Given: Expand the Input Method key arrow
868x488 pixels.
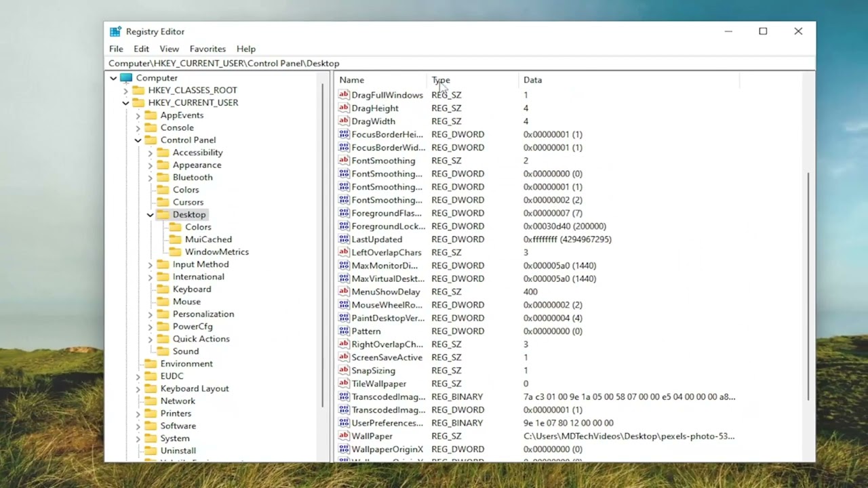Looking at the screenshot, I should [150, 264].
